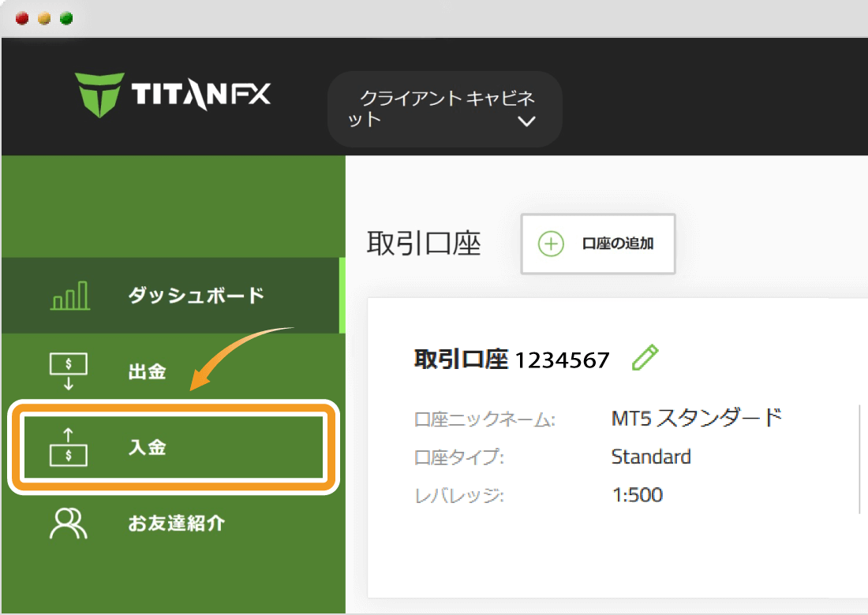868x615 pixels.
Task: Edit account name with pencil icon
Action: (645, 357)
